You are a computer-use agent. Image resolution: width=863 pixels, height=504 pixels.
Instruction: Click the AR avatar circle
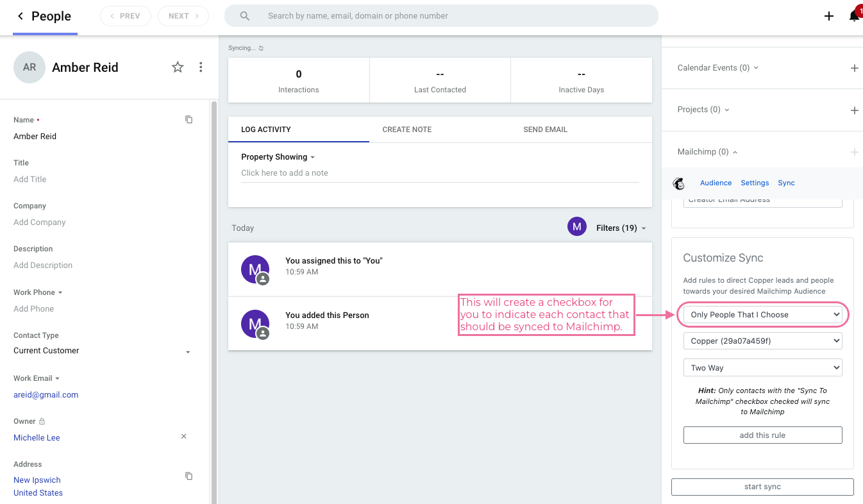[29, 67]
